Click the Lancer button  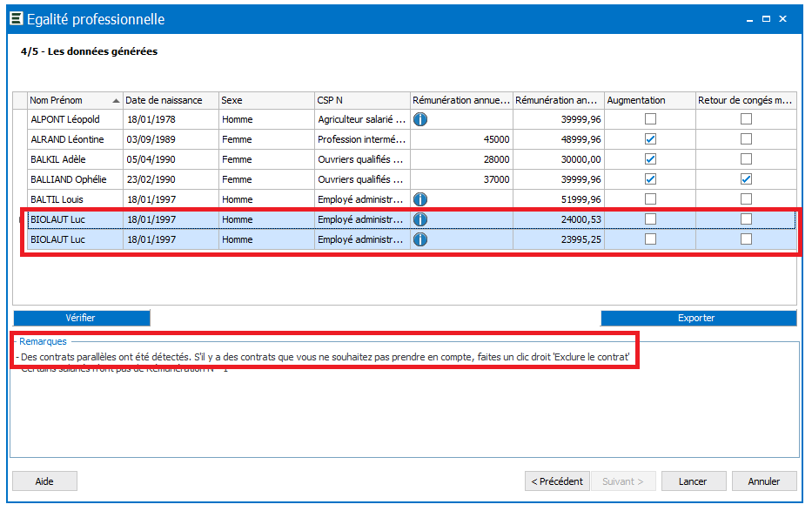coord(694,481)
